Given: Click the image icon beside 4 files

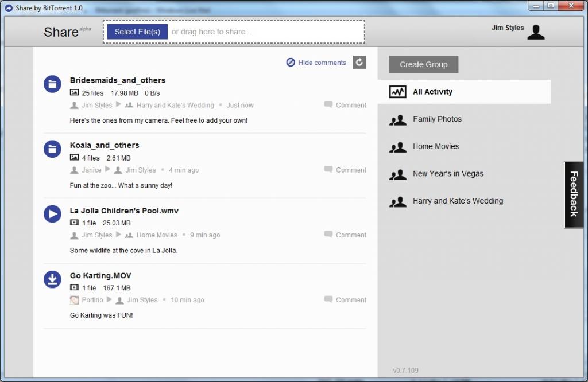Looking at the screenshot, I should 74,157.
